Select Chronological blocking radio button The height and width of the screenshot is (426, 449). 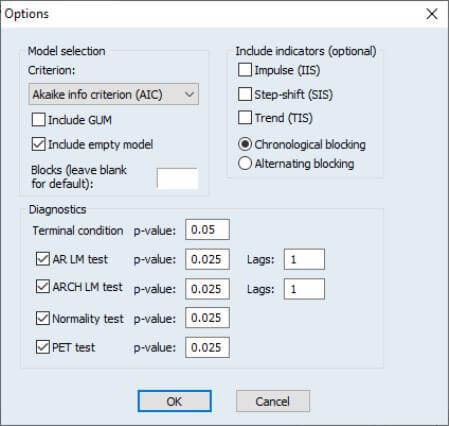tap(245, 144)
